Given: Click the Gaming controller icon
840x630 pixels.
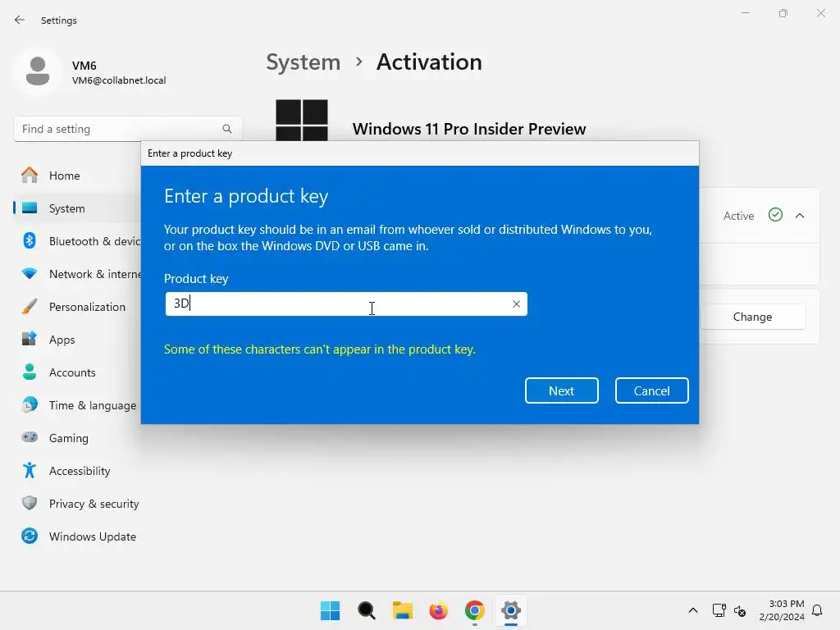Looking at the screenshot, I should [x=30, y=437].
